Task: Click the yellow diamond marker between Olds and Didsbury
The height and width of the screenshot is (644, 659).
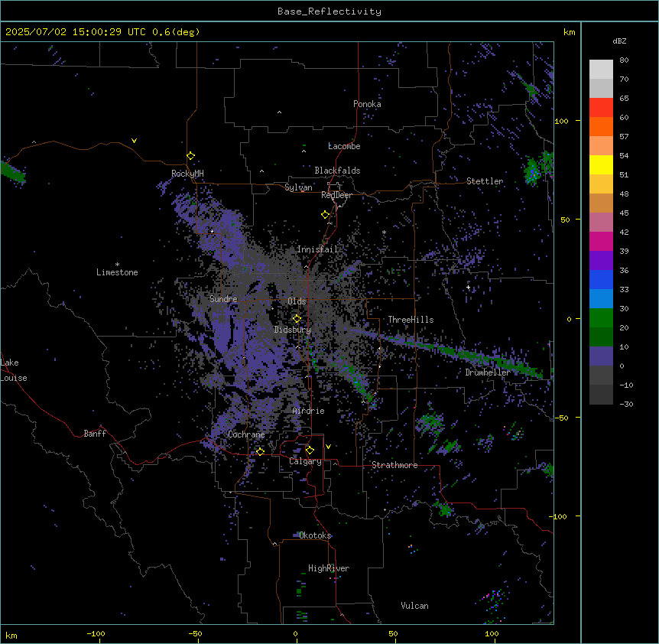Action: coord(297,319)
